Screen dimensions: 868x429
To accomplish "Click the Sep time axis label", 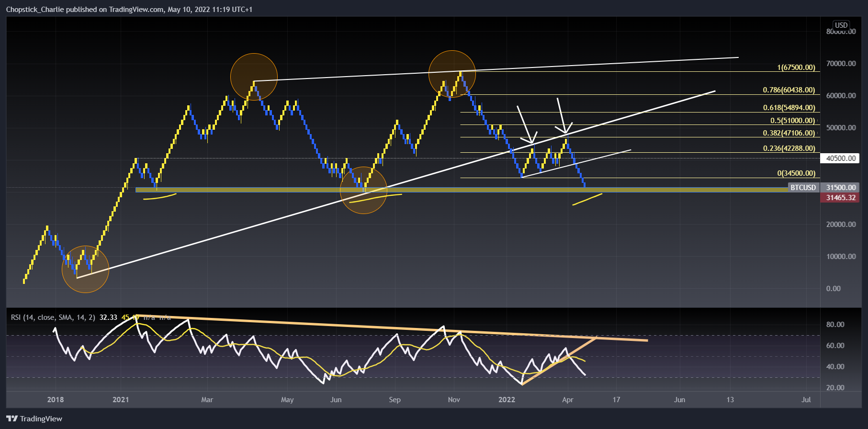I will point(395,399).
